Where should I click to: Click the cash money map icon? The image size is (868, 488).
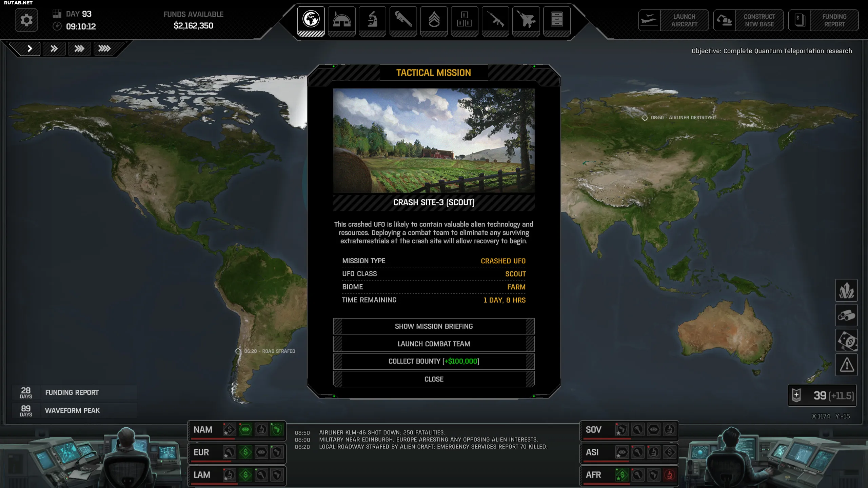point(846,340)
